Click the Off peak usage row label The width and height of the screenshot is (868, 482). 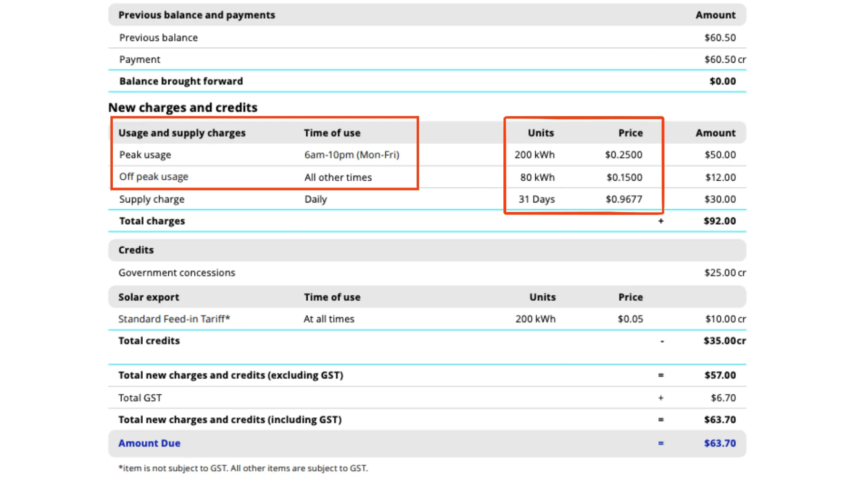tap(153, 177)
